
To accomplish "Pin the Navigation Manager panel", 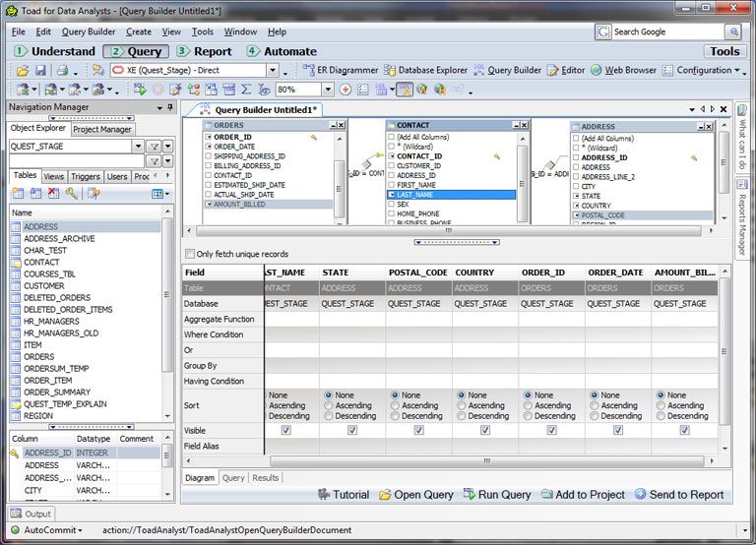I will tap(169, 107).
